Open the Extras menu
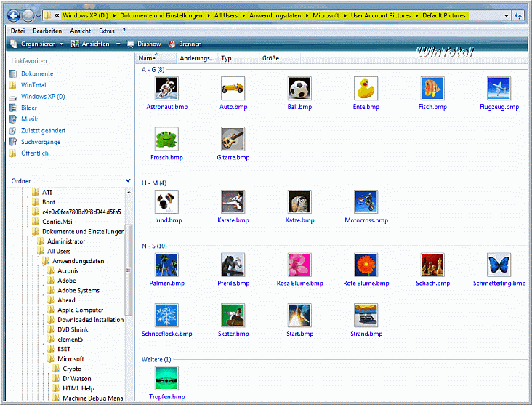The image size is (532, 405). pos(107,31)
